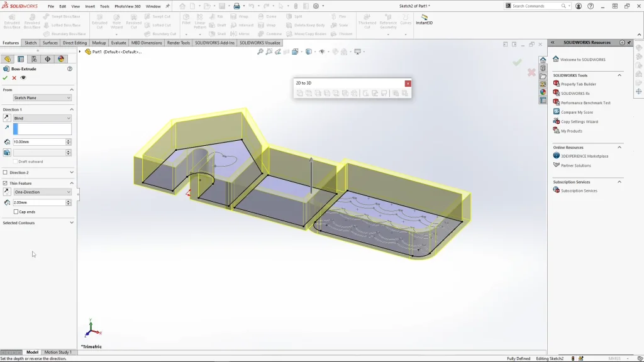Open the SOLIDWORKS Resources settings gear
Image resolution: width=644 pixels, height=362 pixels.
(622, 43)
